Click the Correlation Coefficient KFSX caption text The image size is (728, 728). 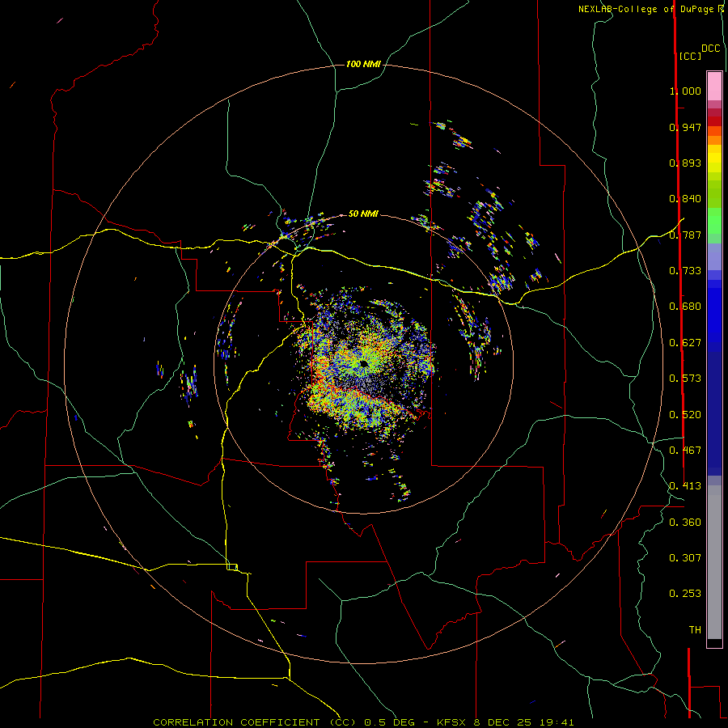[363, 722]
